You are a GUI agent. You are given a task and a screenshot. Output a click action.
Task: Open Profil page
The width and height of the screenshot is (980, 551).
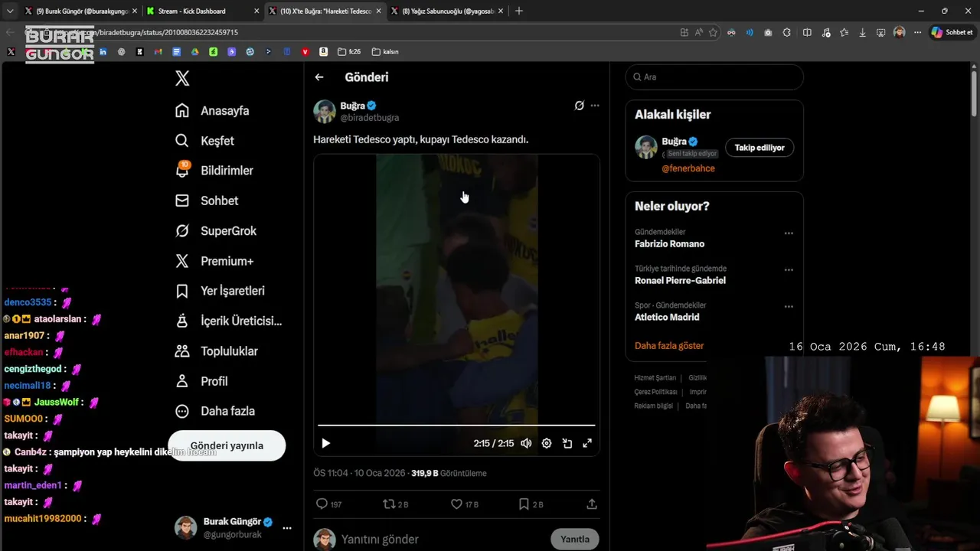tap(201, 381)
